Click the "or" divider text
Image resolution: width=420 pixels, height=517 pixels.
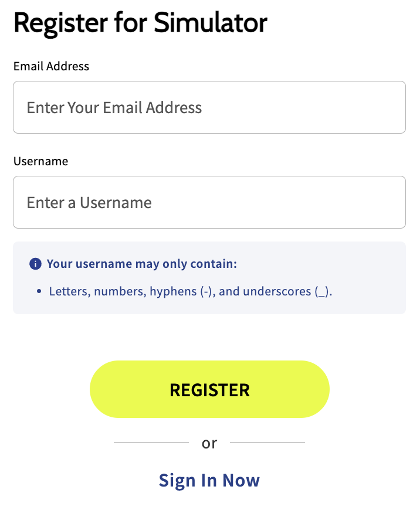pos(209,443)
